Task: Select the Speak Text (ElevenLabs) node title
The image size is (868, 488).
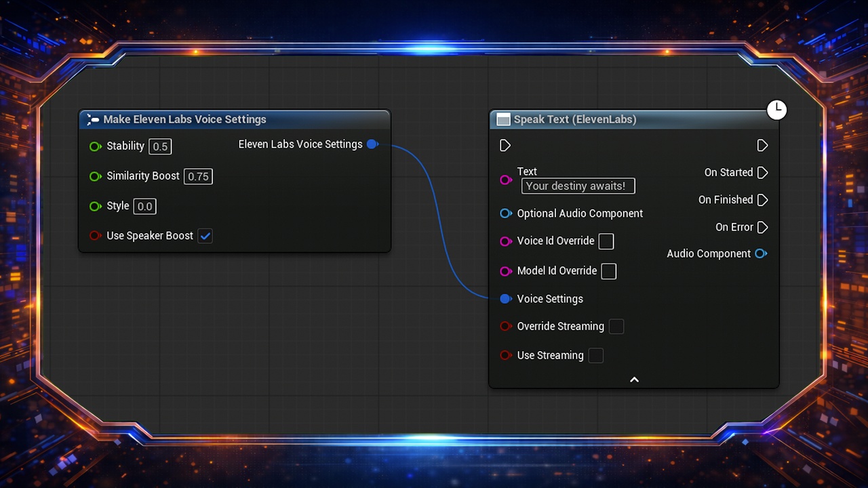Action: pyautogui.click(x=575, y=119)
